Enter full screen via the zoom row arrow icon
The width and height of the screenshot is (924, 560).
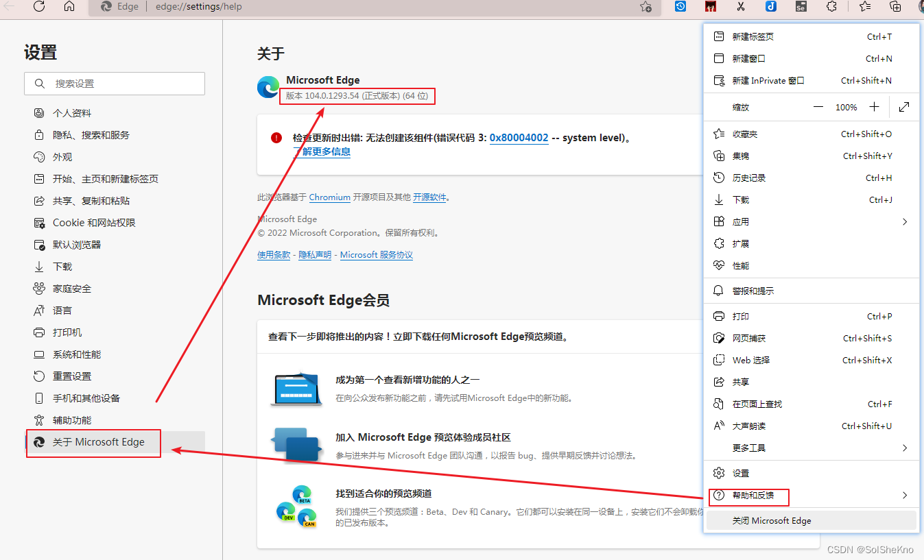coord(904,107)
